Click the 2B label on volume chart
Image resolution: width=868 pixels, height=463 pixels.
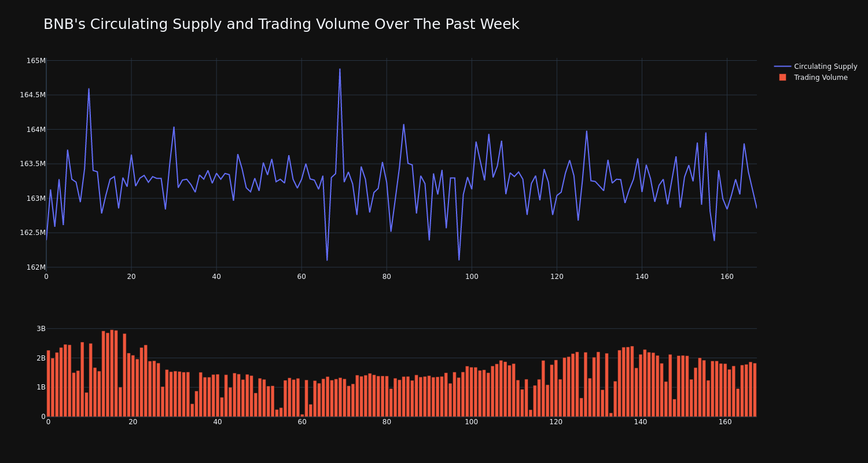[x=41, y=358]
